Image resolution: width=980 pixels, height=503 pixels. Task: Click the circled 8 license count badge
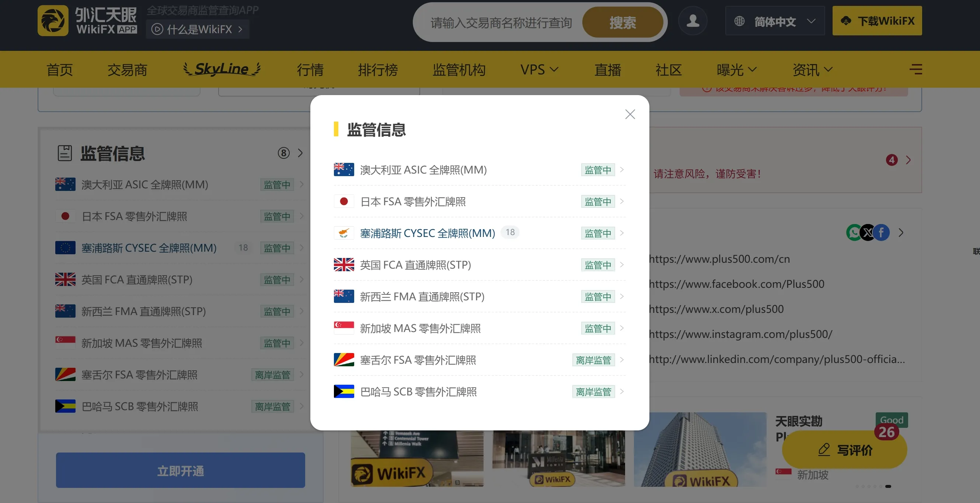click(x=283, y=153)
